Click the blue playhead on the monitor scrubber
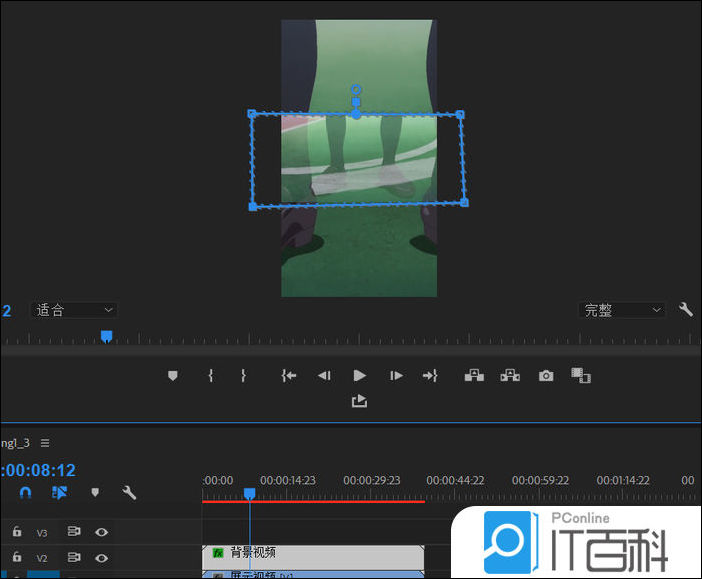Viewport: 702px width, 579px height. point(106,336)
